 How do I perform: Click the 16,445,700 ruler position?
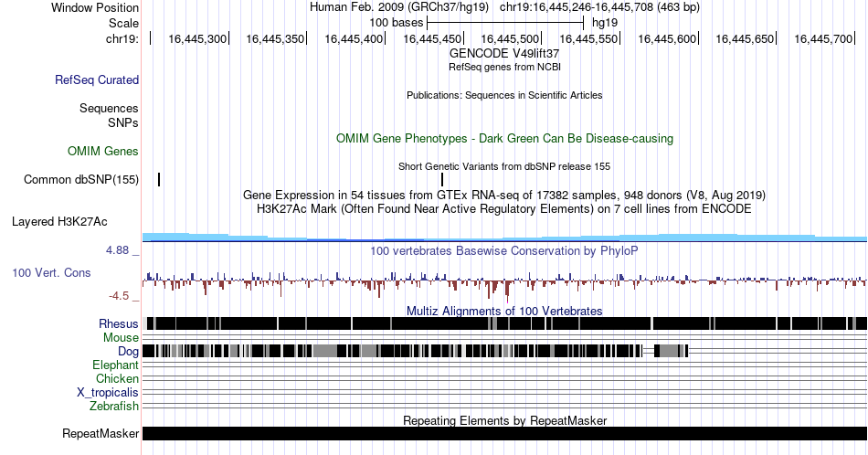[x=823, y=38]
